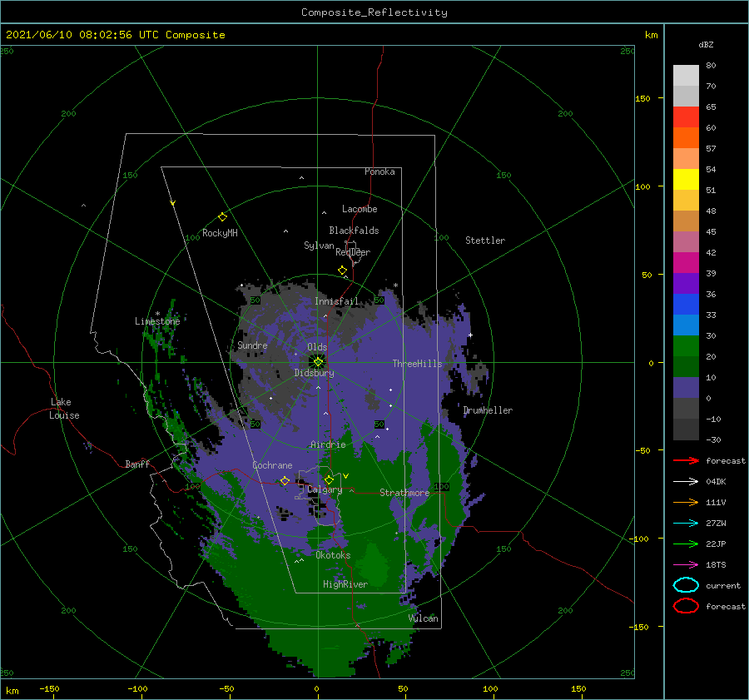The width and height of the screenshot is (749, 700).
Task: Click the dBZ legend heading
Action: coord(706,44)
